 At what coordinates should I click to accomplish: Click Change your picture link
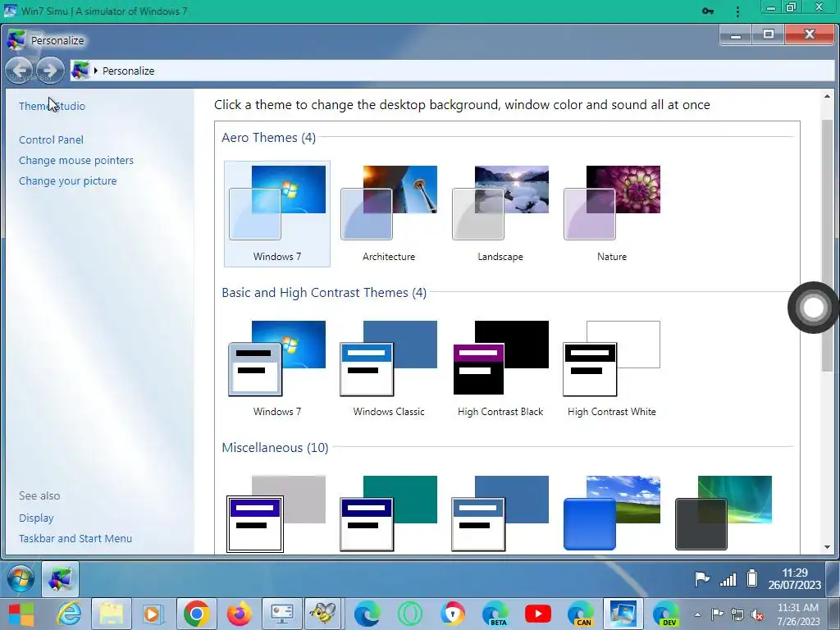coord(68,181)
